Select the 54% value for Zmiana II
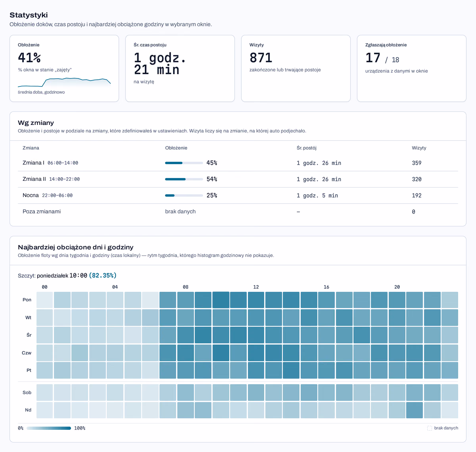 [x=212, y=179]
